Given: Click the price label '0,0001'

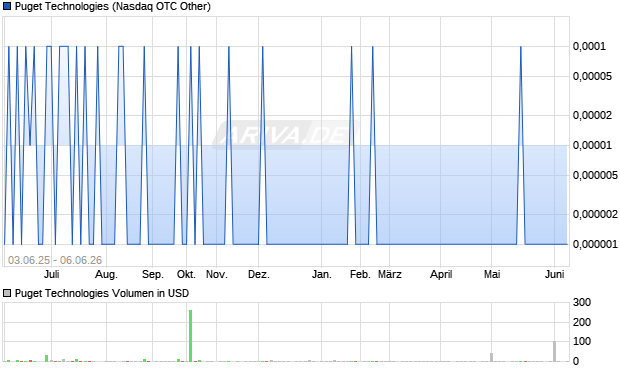Looking at the screenshot, I should click(x=589, y=47).
